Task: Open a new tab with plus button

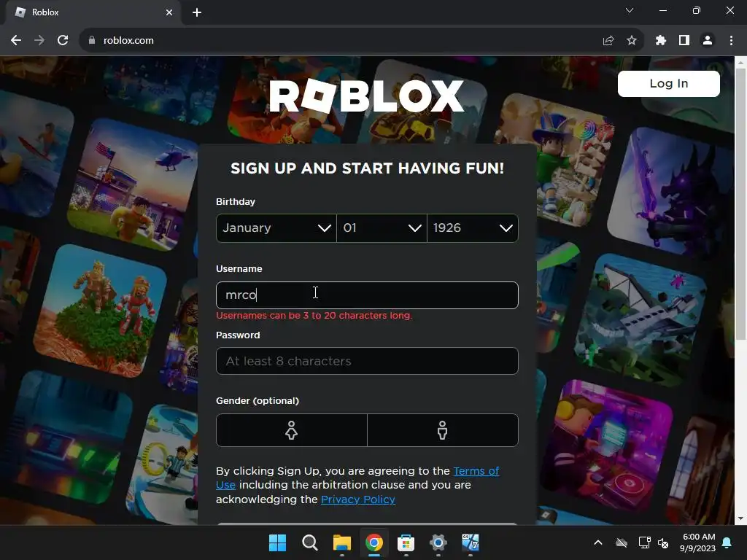Action: tap(197, 12)
